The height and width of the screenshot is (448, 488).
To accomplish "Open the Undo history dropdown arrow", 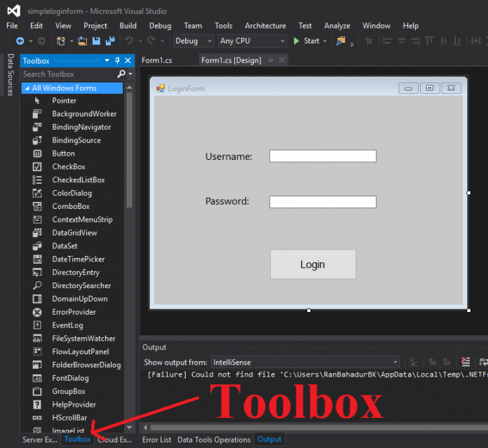I will pyautogui.click(x=140, y=41).
